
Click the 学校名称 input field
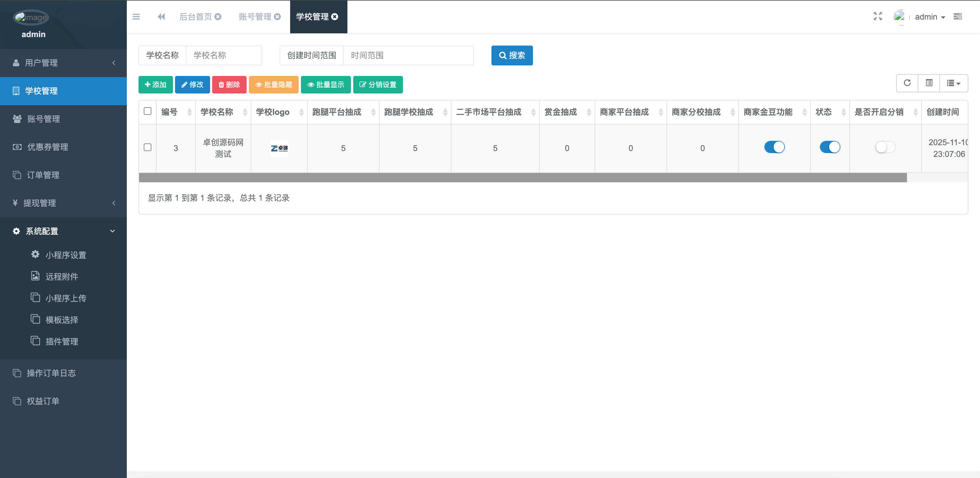coord(224,55)
